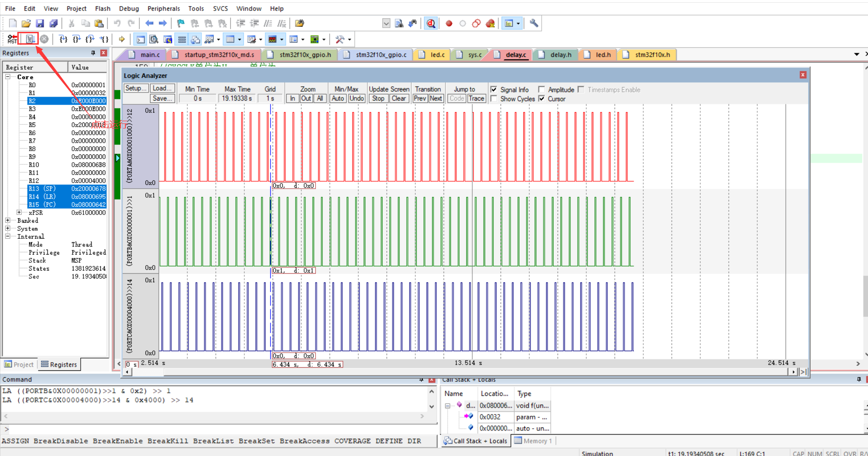The image size is (868, 456).
Task: Expand the System register group
Action: point(8,228)
